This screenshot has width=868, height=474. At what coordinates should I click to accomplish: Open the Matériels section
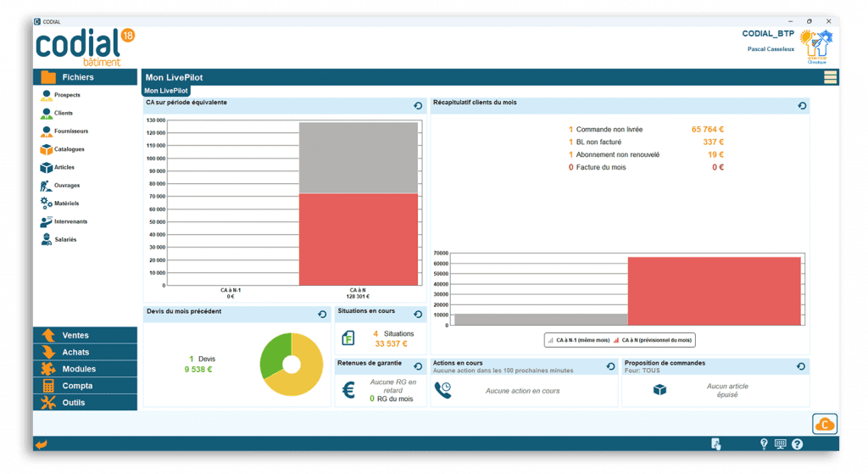click(x=60, y=204)
